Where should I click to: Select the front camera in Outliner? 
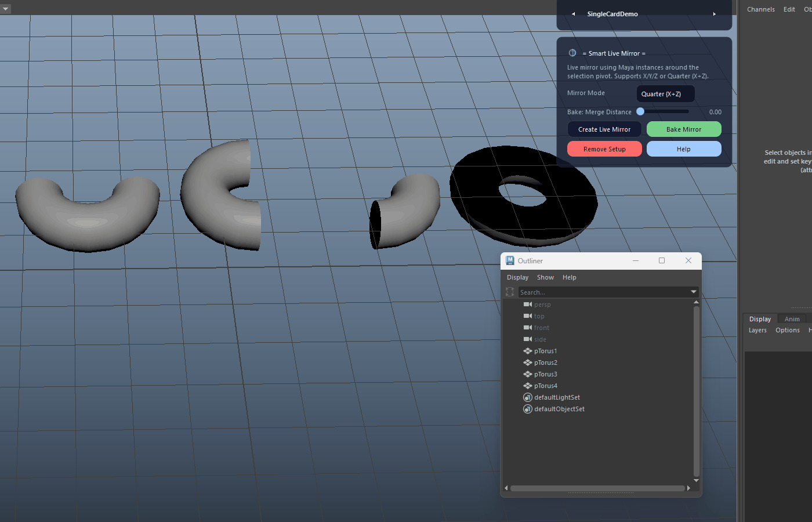click(x=541, y=328)
